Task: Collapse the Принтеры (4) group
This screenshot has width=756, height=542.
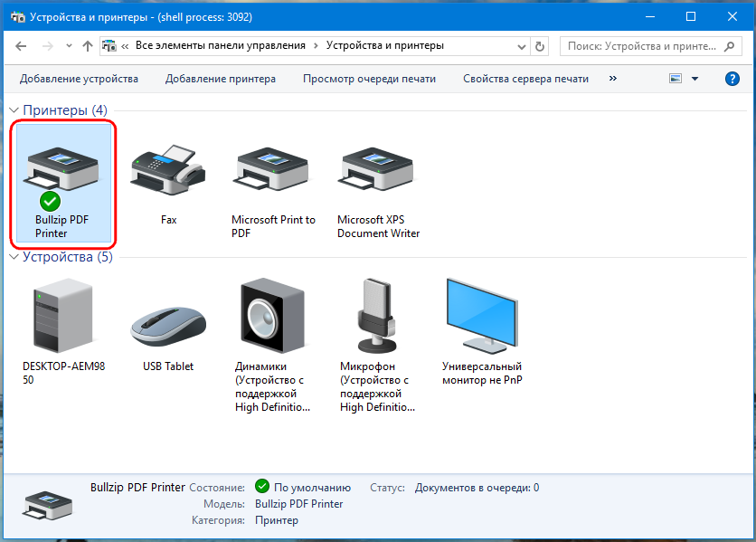Action: pos(14,110)
